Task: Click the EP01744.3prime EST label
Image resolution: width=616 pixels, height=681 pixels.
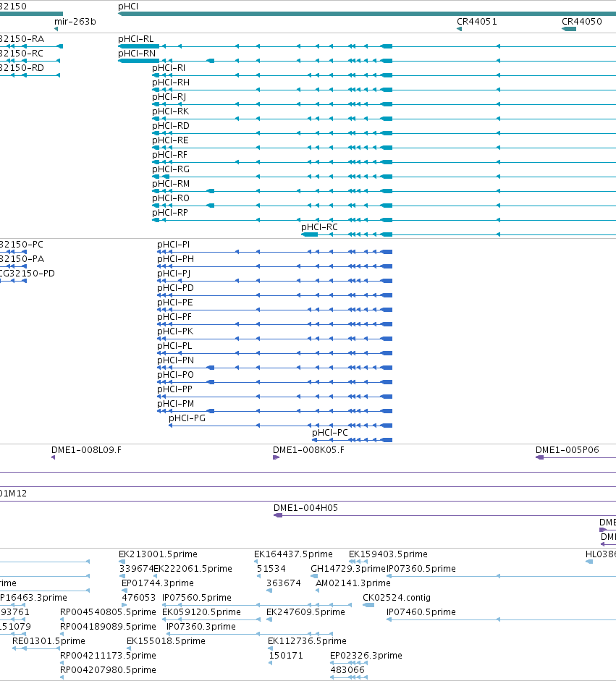Action: [158, 583]
